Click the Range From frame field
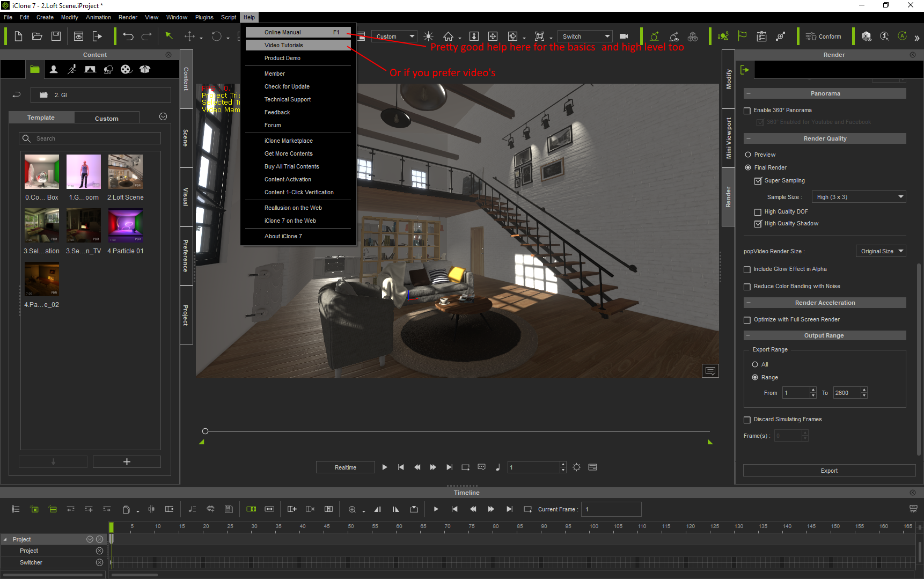 796,393
